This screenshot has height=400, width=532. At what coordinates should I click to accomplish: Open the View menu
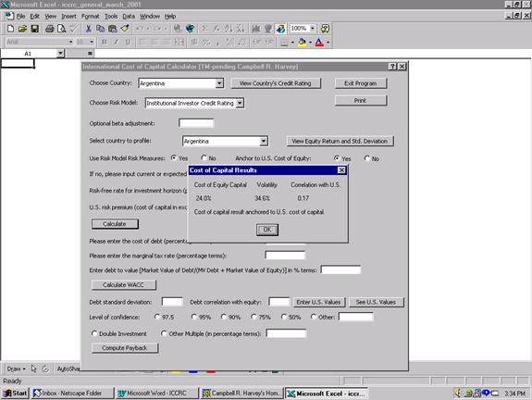point(50,17)
